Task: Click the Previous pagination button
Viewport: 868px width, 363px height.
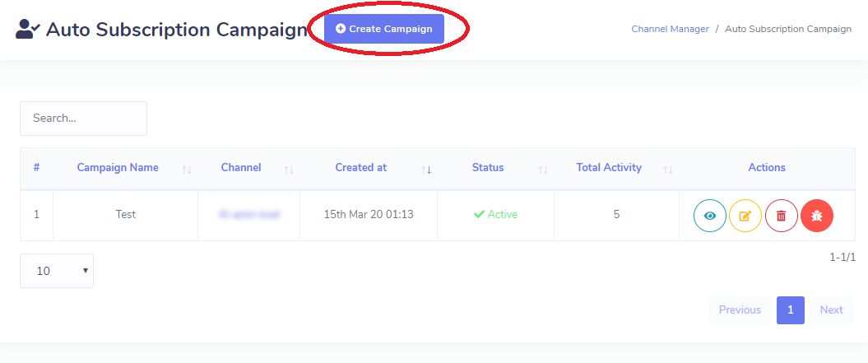Action: click(x=740, y=309)
